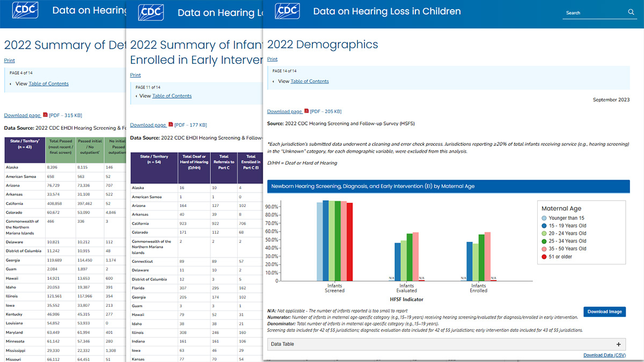The height and width of the screenshot is (362, 644).
Task: Click the PDF icon next to the 315 KB download
Action: tap(45, 115)
